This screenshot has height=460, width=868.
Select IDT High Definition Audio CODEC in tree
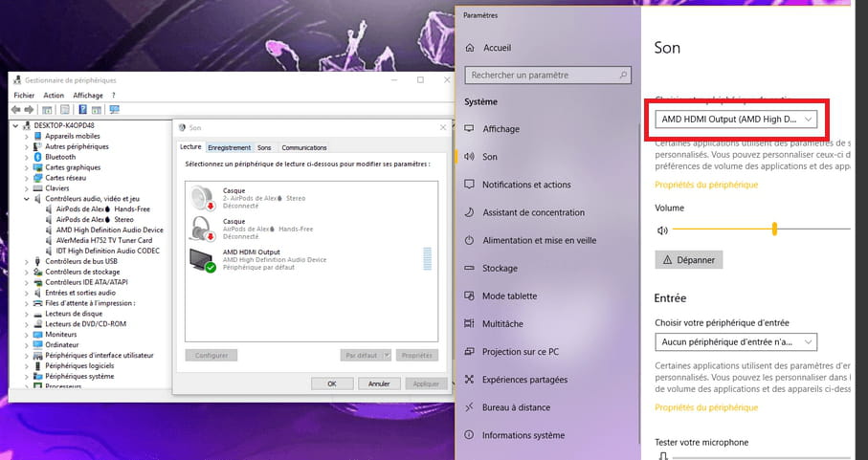(x=107, y=251)
